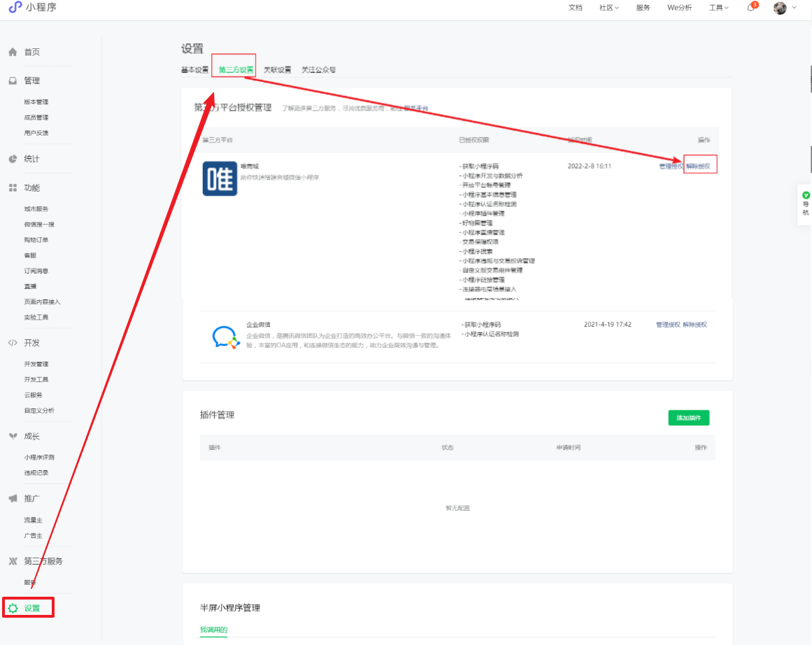
Task: Open the notification bell
Action: point(750,8)
